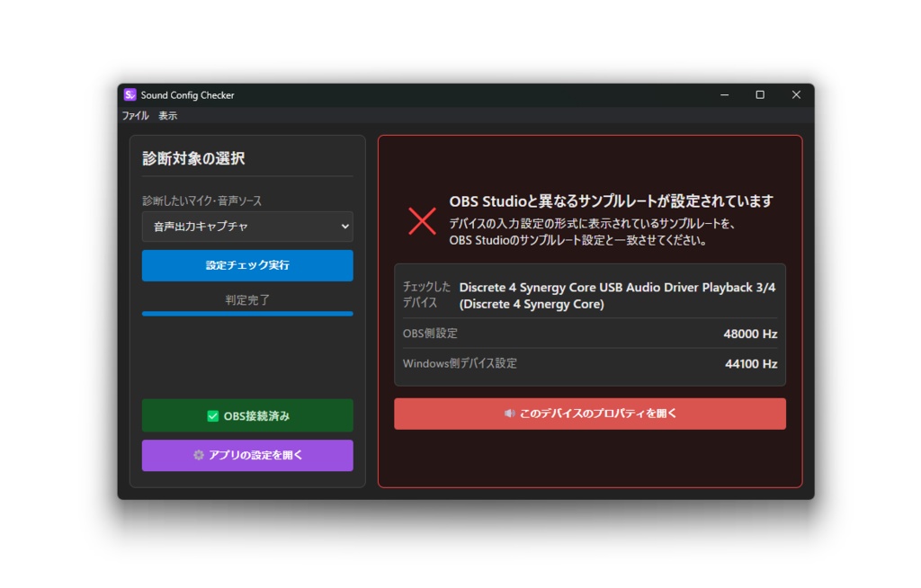The image size is (921, 588).
Task: Open このデバイスのプロパティを開く device properties
Action: tap(590, 414)
